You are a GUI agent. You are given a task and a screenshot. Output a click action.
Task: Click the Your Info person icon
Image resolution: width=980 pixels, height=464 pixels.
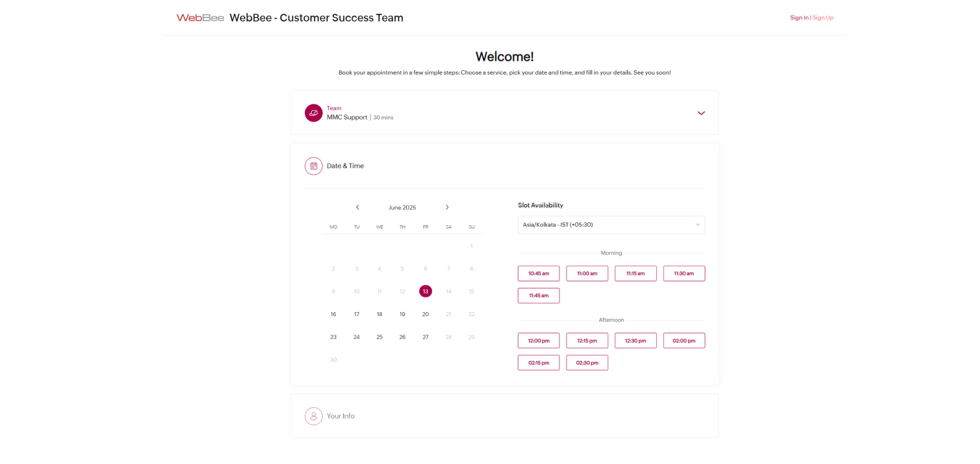[313, 416]
